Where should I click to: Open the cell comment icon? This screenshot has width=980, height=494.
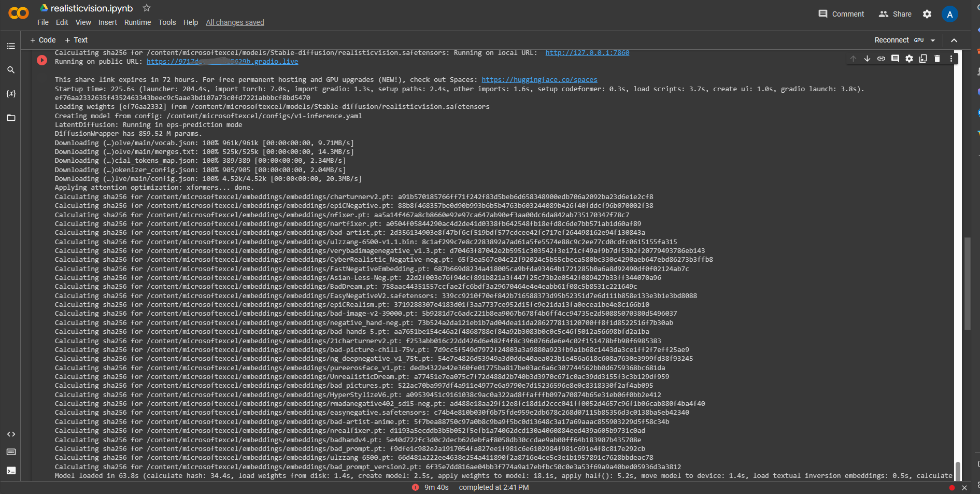[895, 59]
